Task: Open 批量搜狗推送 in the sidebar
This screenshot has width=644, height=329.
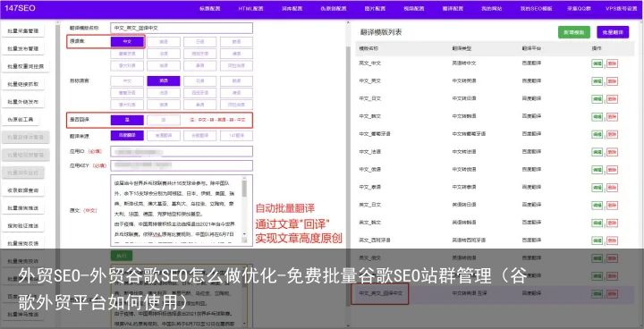Action: 23,208
